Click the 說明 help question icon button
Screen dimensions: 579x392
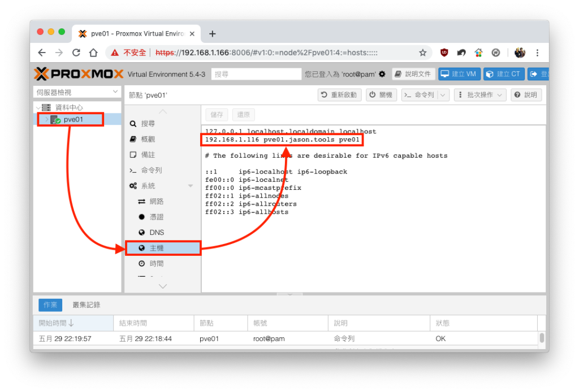526,95
